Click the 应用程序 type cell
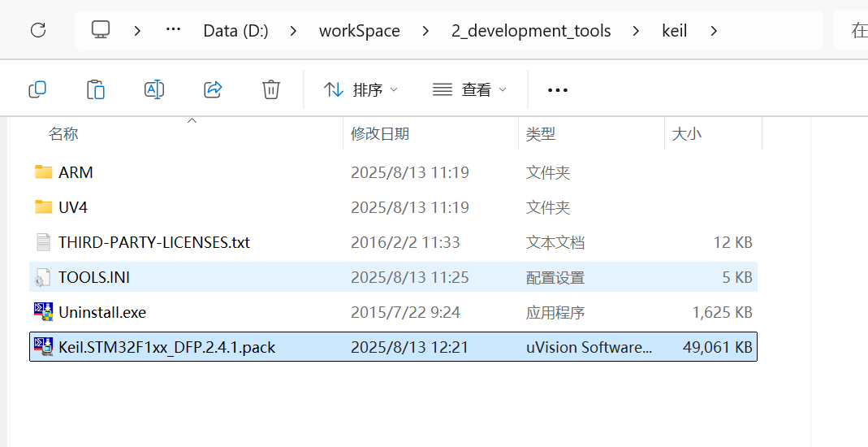Screen dimensions: 868x447 click(555, 312)
